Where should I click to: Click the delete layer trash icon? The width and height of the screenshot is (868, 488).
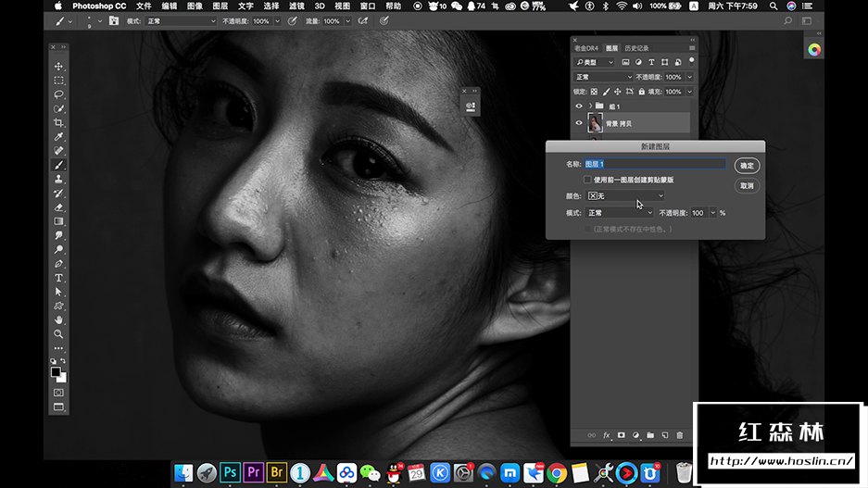pyautogui.click(x=679, y=434)
